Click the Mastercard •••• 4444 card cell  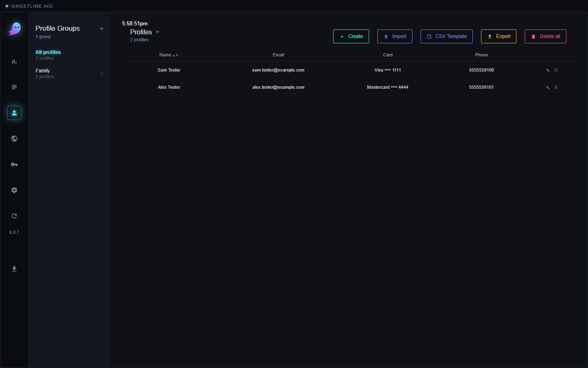(388, 87)
